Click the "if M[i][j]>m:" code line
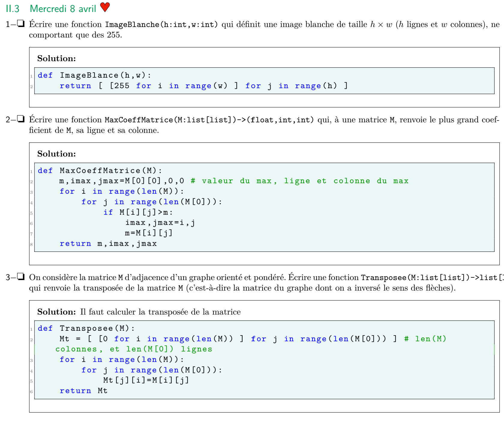This screenshot has height=421, width=504. click(x=138, y=212)
